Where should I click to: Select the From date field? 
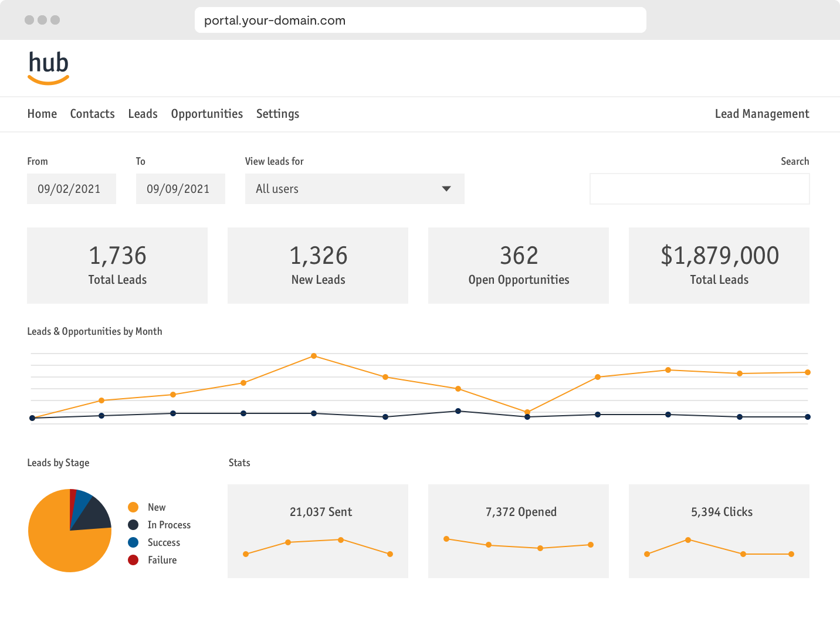coord(72,189)
